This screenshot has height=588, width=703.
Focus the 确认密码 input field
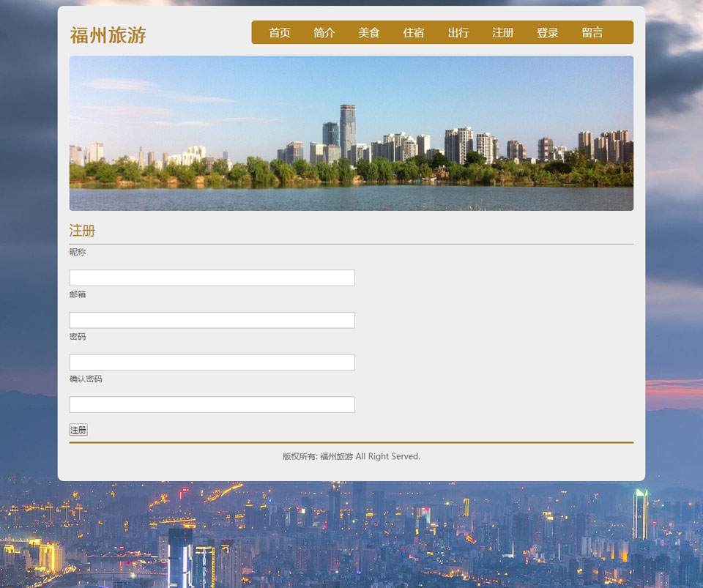pos(212,404)
